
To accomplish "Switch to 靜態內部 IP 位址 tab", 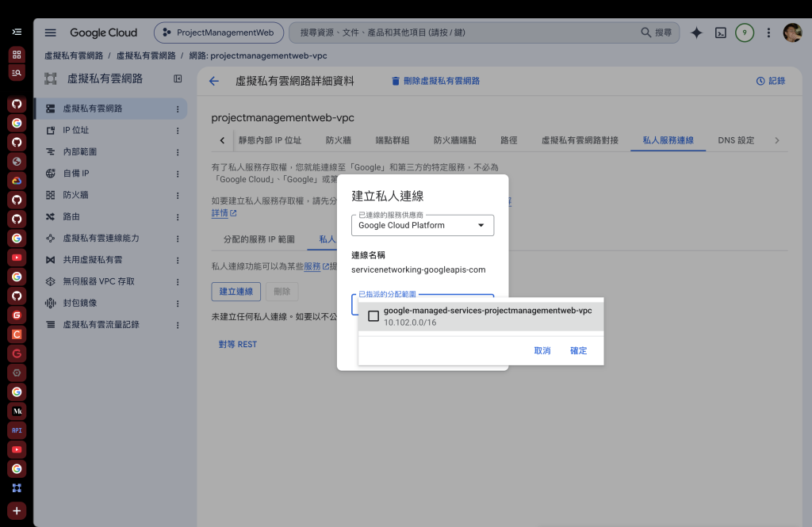I will (x=270, y=140).
